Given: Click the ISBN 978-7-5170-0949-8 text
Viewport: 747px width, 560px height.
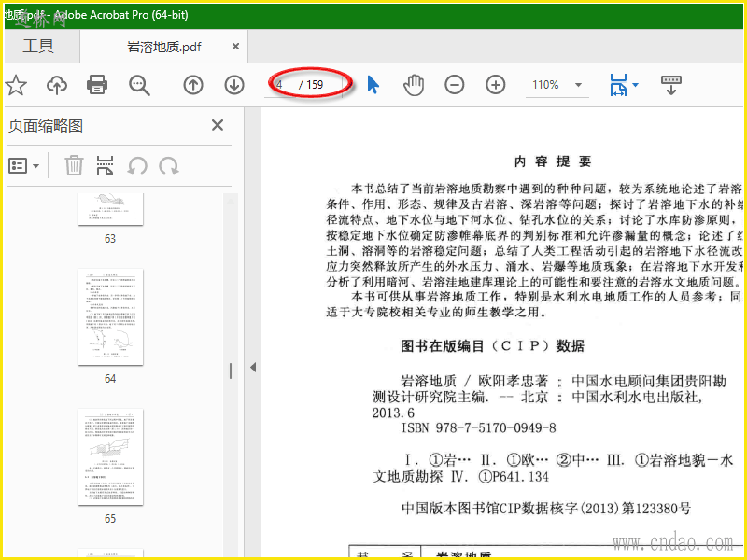Looking at the screenshot, I should pos(479,428).
